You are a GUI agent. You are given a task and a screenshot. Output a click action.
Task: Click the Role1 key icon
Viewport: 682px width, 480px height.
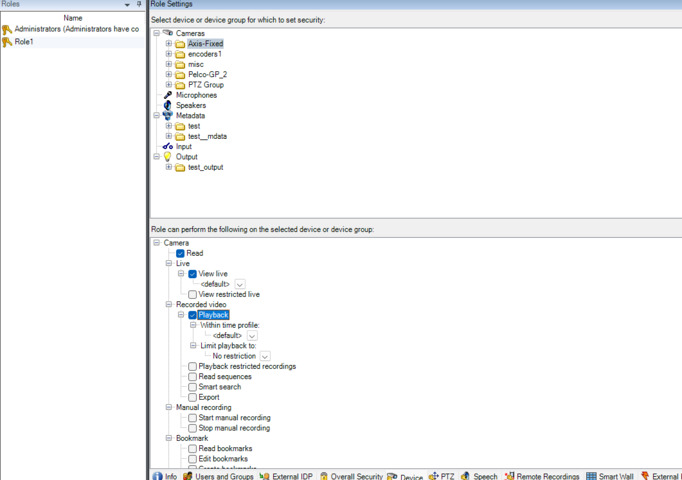click(x=7, y=42)
